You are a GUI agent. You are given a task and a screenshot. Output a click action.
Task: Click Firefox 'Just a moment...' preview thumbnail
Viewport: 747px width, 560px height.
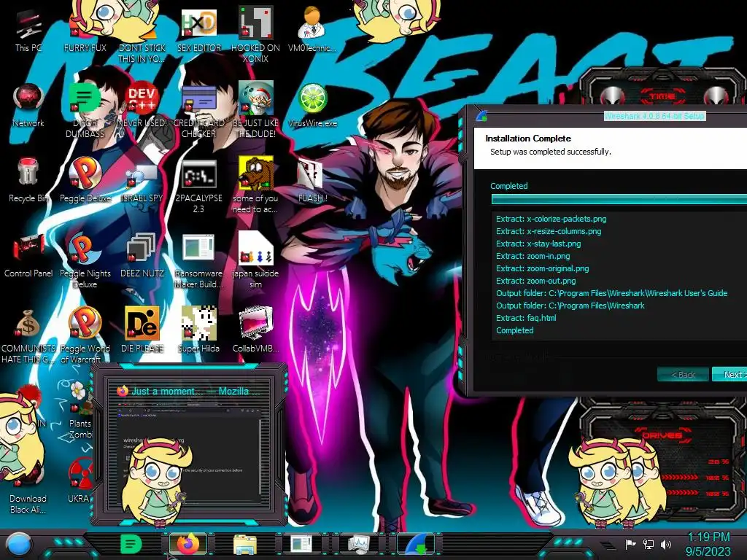190,445
